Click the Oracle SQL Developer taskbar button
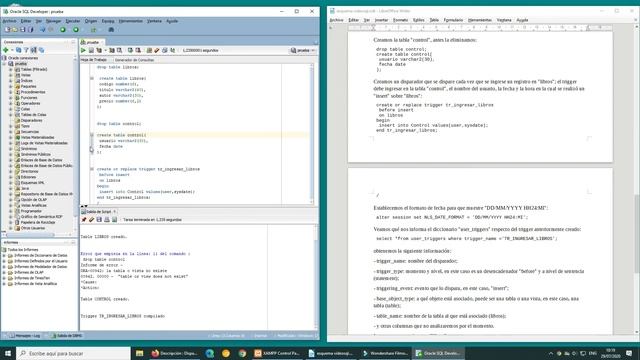Screen dimensions: 640x360 coord(438,353)
